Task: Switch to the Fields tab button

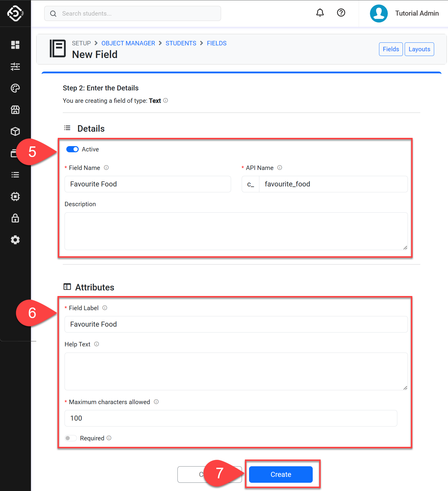Action: (391, 49)
